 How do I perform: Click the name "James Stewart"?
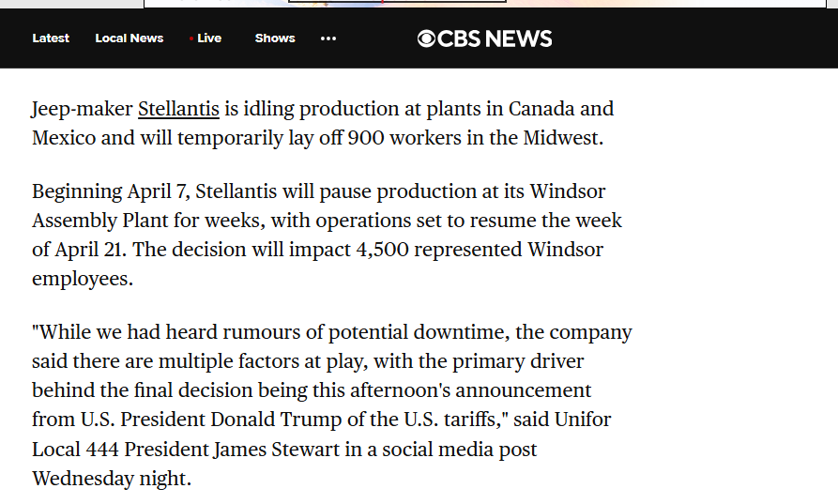[278, 449]
